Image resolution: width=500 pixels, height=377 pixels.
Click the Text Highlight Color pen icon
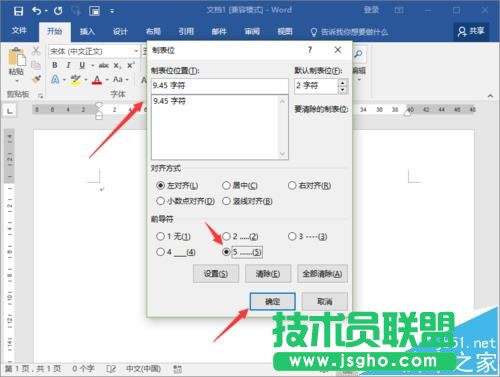tap(76, 80)
